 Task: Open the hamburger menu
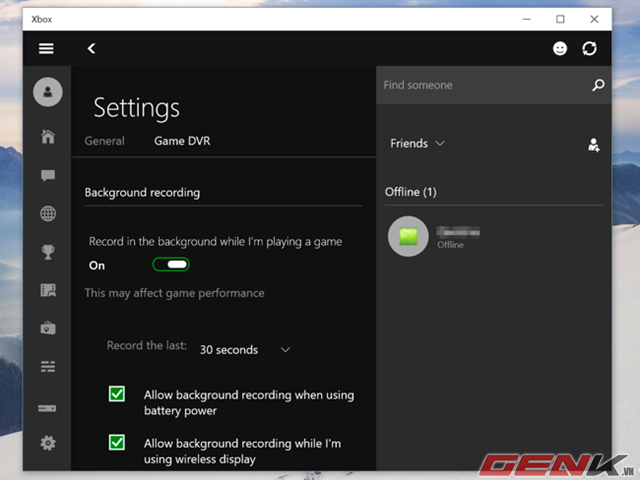coord(46,48)
